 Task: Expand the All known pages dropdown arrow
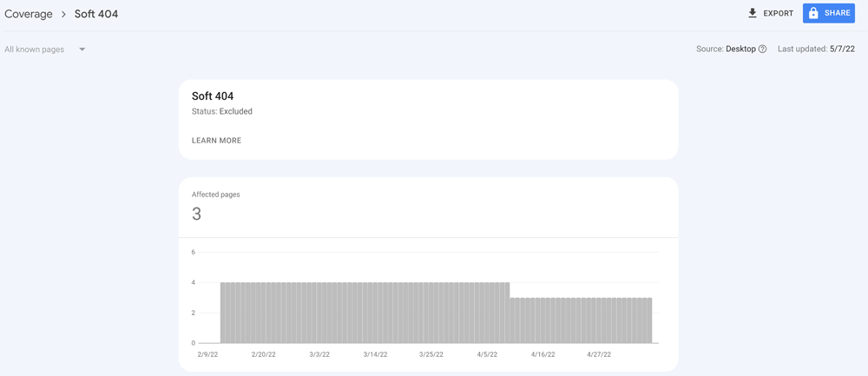[x=82, y=49]
